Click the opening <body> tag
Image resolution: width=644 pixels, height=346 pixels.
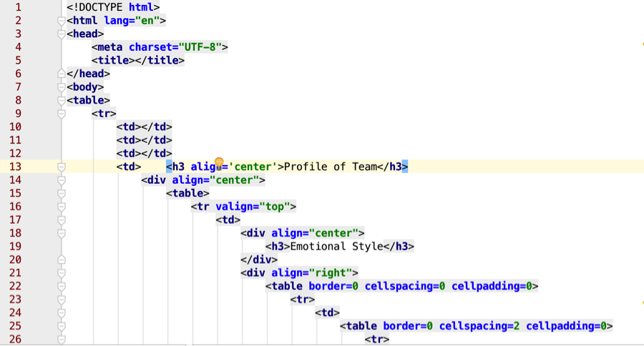tap(85, 87)
